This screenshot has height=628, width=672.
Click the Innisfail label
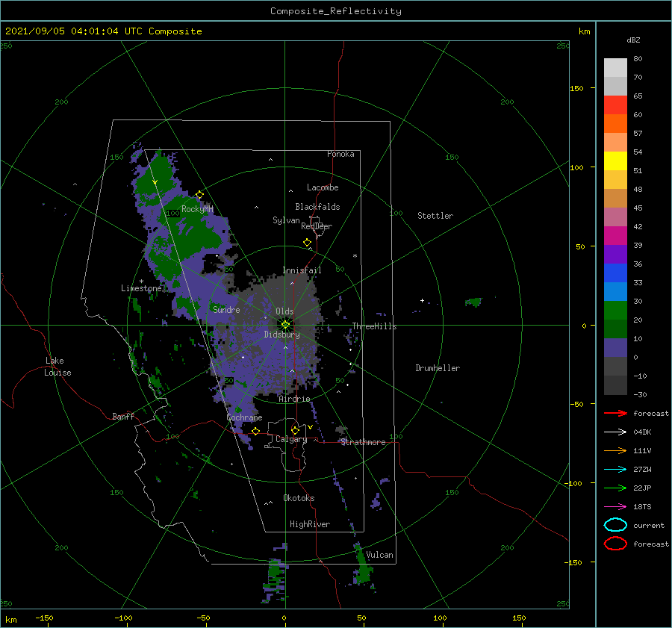[302, 270]
